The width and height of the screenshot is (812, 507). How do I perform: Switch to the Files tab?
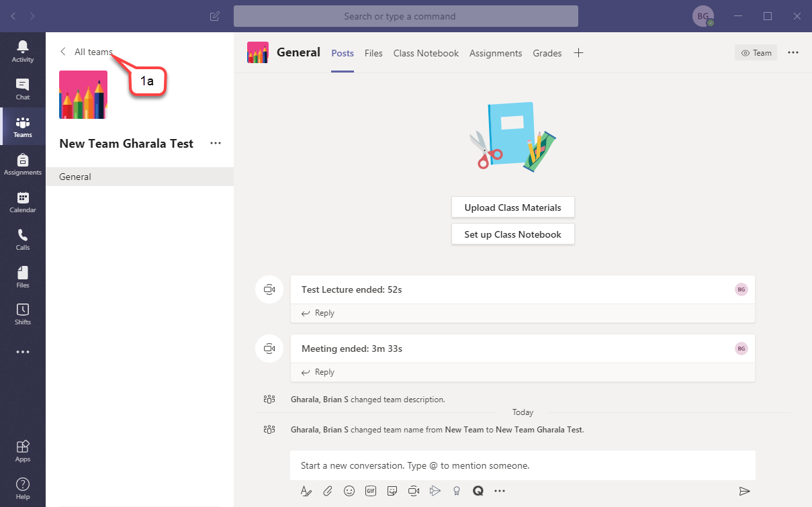[373, 53]
